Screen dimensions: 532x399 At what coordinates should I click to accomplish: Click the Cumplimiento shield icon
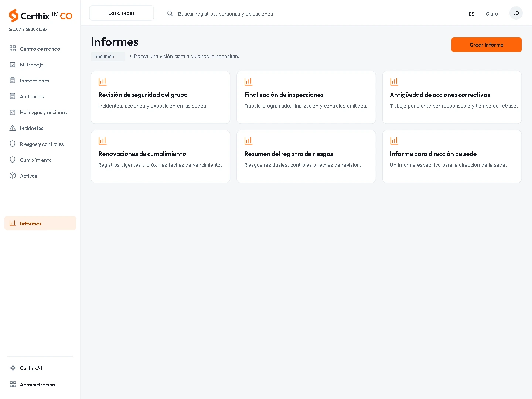point(13,160)
